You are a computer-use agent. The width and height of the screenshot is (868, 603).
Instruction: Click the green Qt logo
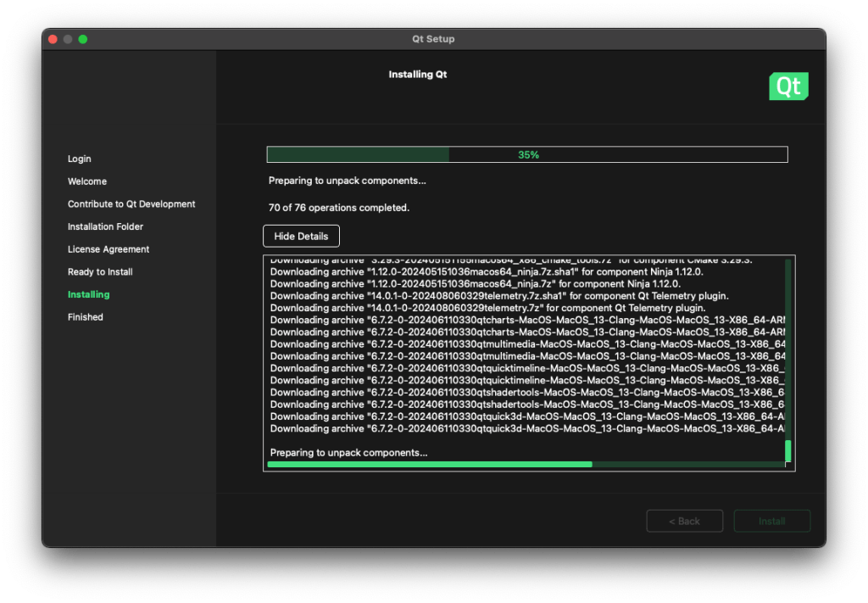tap(788, 87)
